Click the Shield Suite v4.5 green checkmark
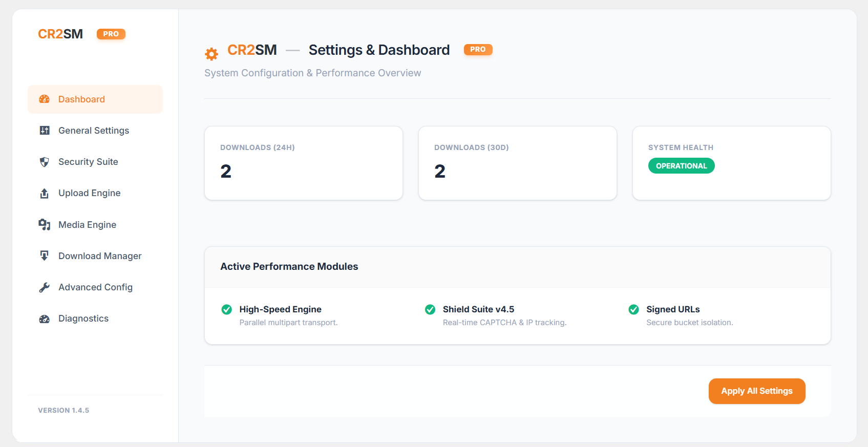868x447 pixels. pyautogui.click(x=430, y=309)
